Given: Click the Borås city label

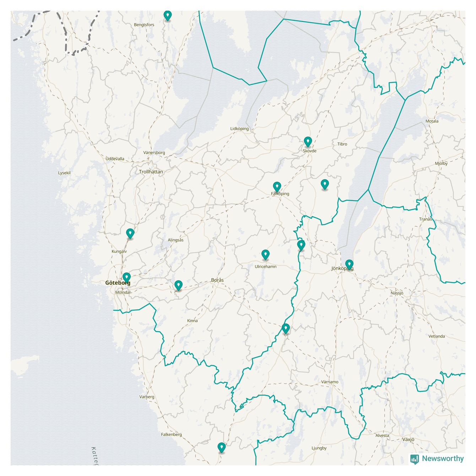Looking at the screenshot, I should (x=217, y=280).
